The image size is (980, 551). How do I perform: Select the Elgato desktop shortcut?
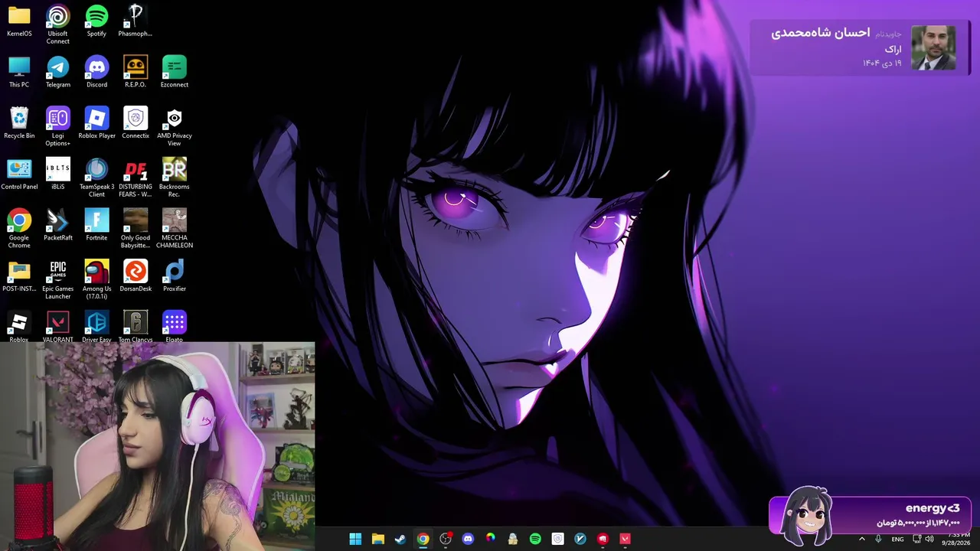pos(175,327)
